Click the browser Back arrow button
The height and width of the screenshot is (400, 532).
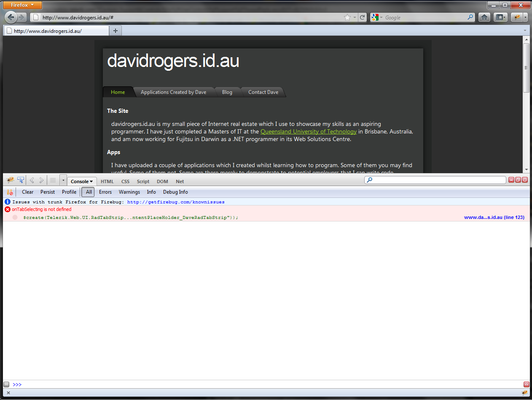(11, 17)
